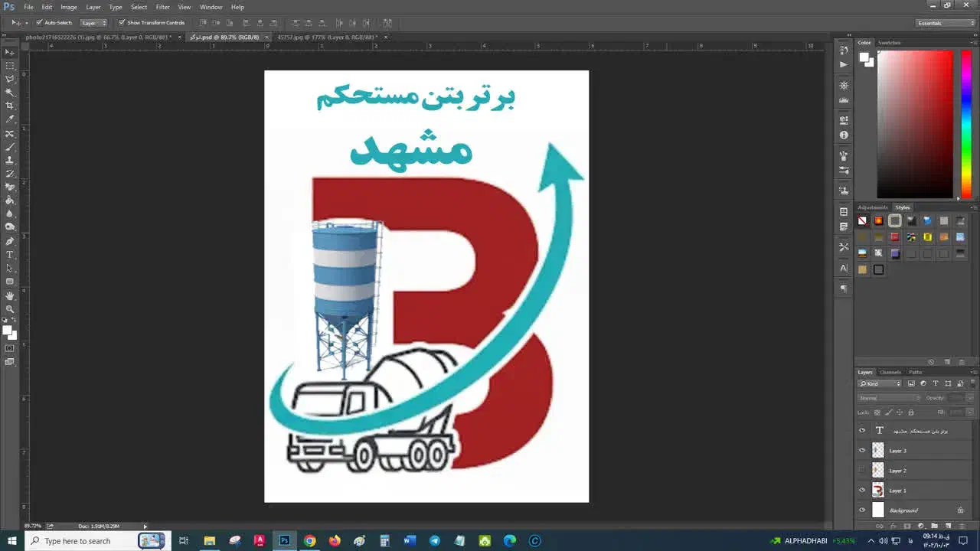Open the Filter menu

[162, 7]
